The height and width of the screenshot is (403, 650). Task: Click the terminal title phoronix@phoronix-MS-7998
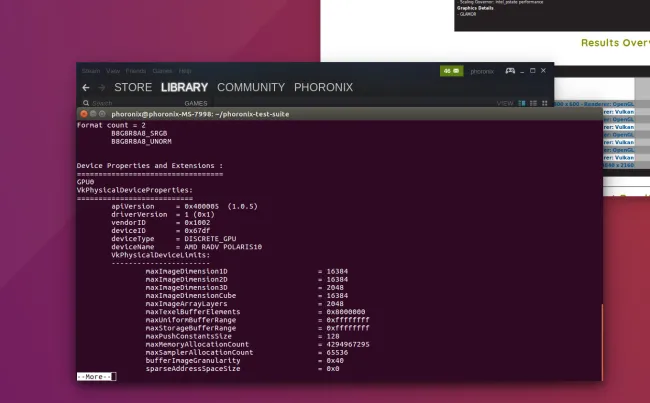tap(200, 114)
